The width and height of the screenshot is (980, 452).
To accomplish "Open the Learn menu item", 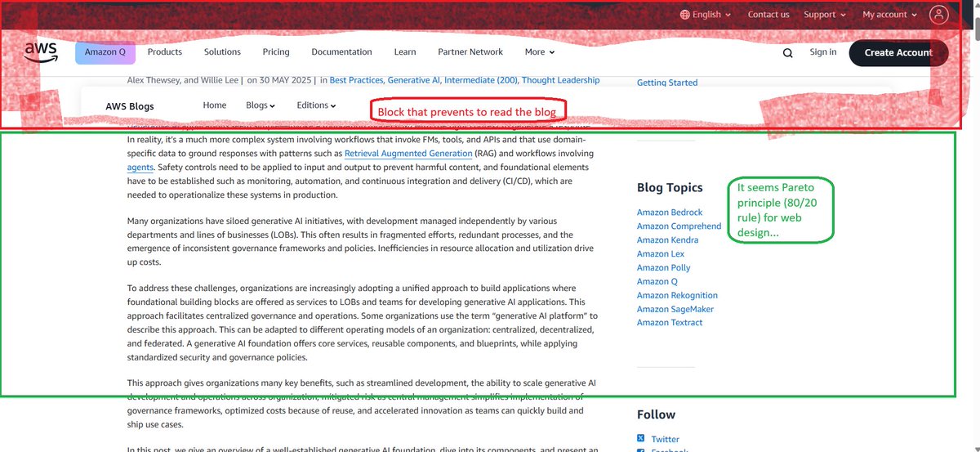I will (405, 52).
